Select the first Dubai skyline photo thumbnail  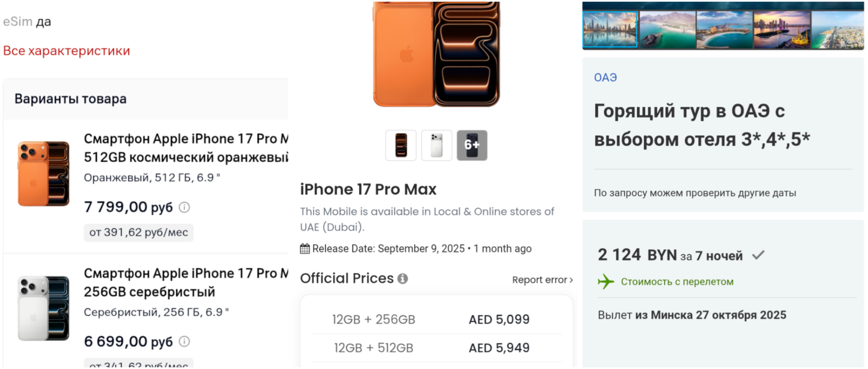click(x=610, y=30)
